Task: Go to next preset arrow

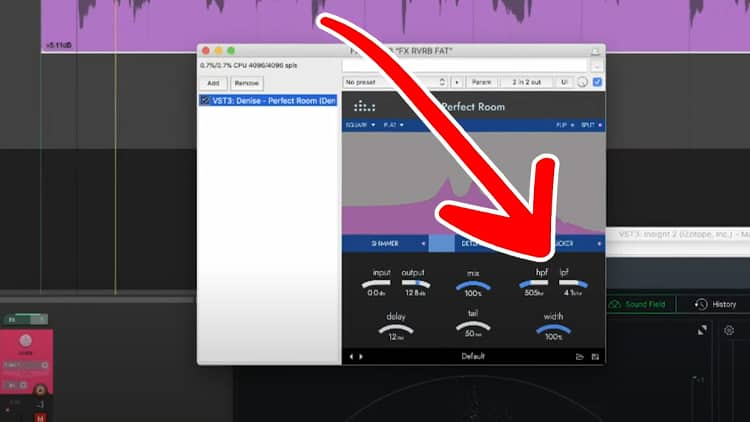Action: (361, 356)
